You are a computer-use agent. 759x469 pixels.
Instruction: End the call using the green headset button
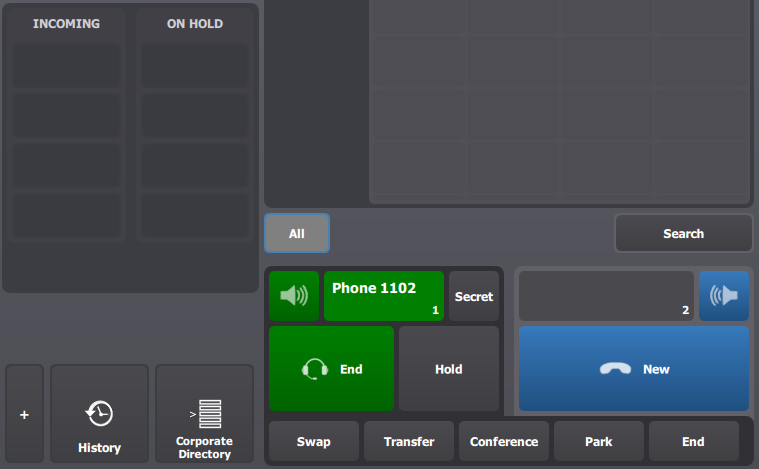coord(332,369)
